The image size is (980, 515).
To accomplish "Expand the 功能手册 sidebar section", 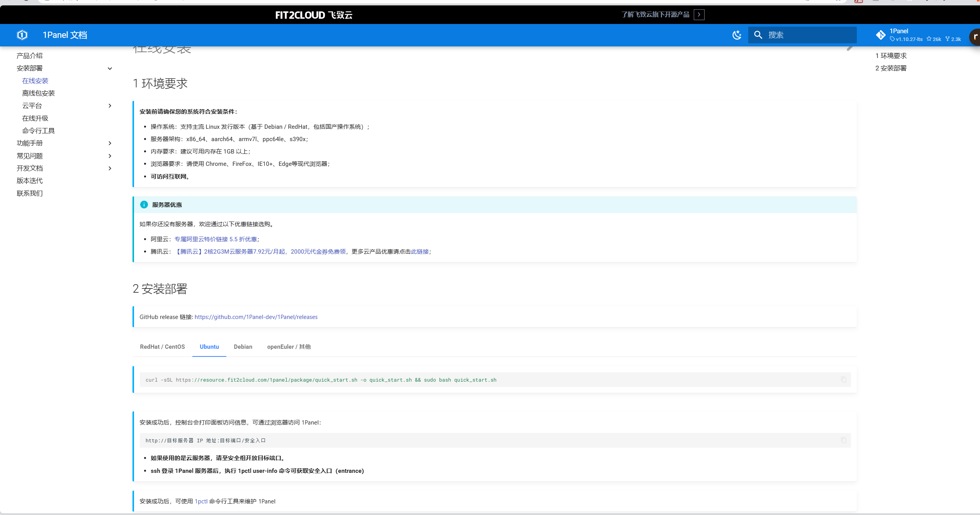I will 110,143.
